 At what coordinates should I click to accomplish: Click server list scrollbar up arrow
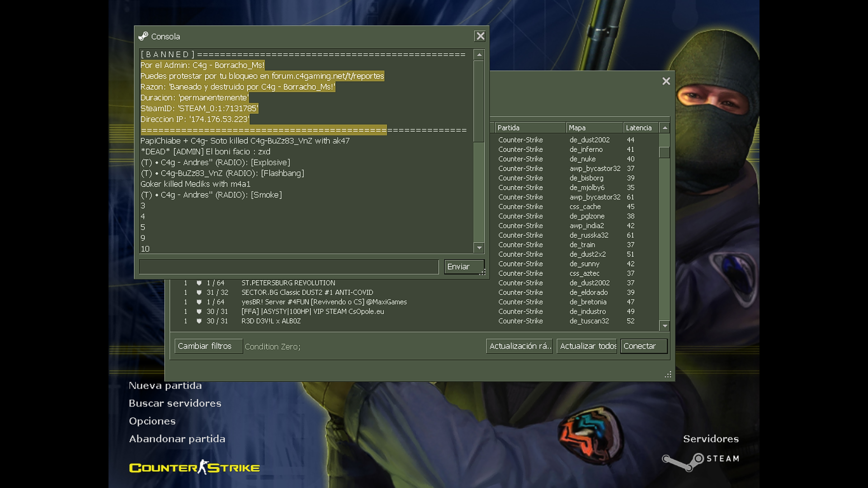click(x=665, y=128)
